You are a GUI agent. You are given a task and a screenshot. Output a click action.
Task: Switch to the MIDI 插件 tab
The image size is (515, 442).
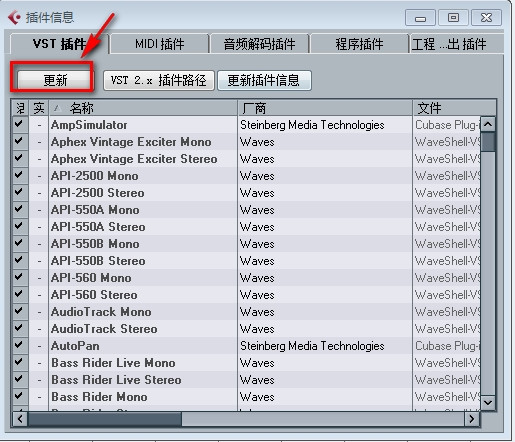pyautogui.click(x=159, y=44)
